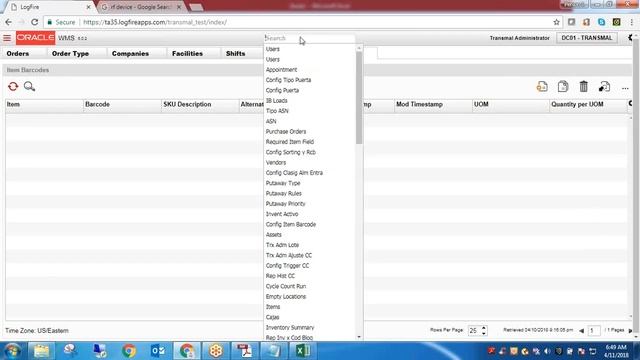Viewport: 640px width, 360px height.
Task: Sort by the UOM column header
Action: pyautogui.click(x=511, y=104)
